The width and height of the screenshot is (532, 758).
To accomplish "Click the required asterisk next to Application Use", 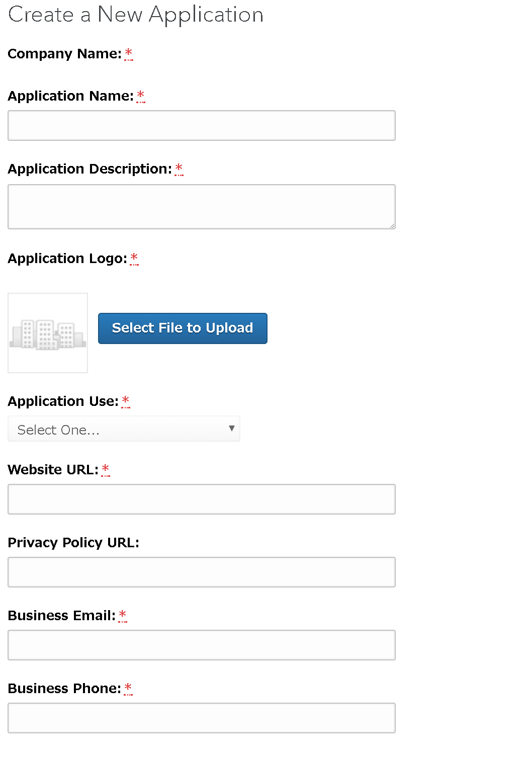I will click(x=126, y=401).
